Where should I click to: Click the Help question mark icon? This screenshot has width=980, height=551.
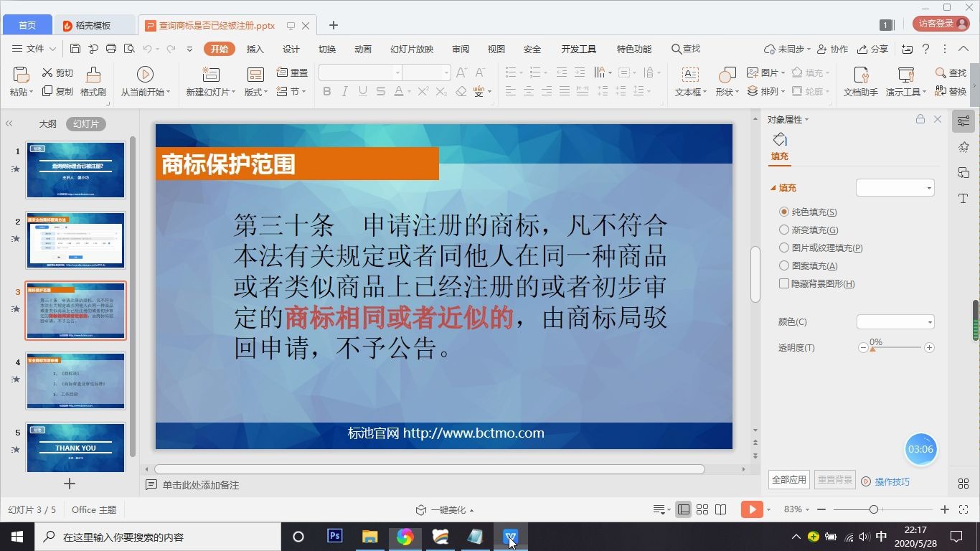926,49
